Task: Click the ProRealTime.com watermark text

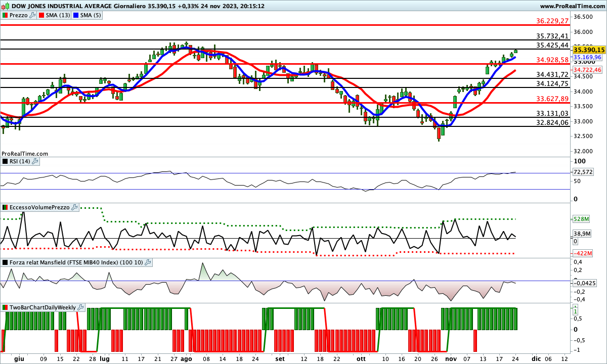Action: [x=25, y=153]
